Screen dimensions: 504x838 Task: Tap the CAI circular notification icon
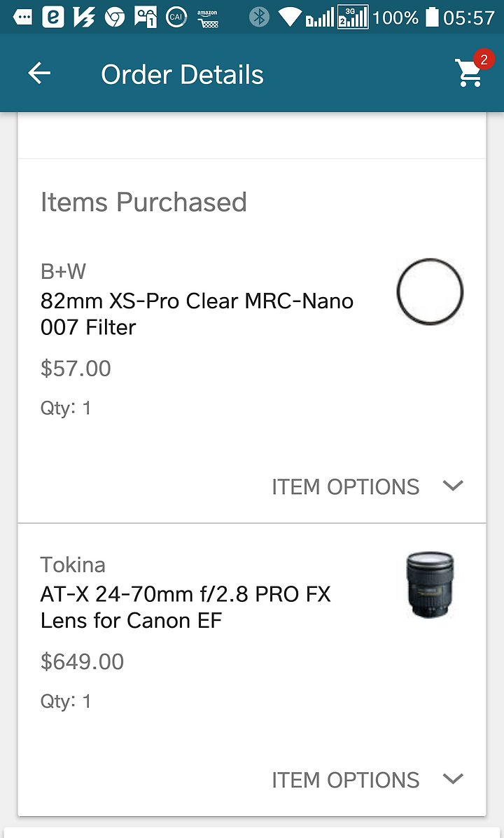click(x=176, y=17)
